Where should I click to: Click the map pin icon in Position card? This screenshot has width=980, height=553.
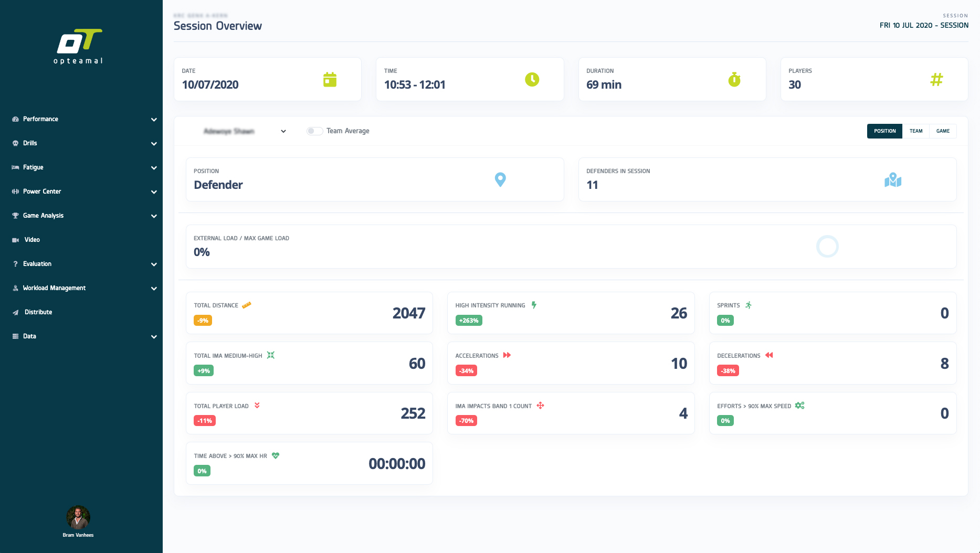pyautogui.click(x=500, y=180)
